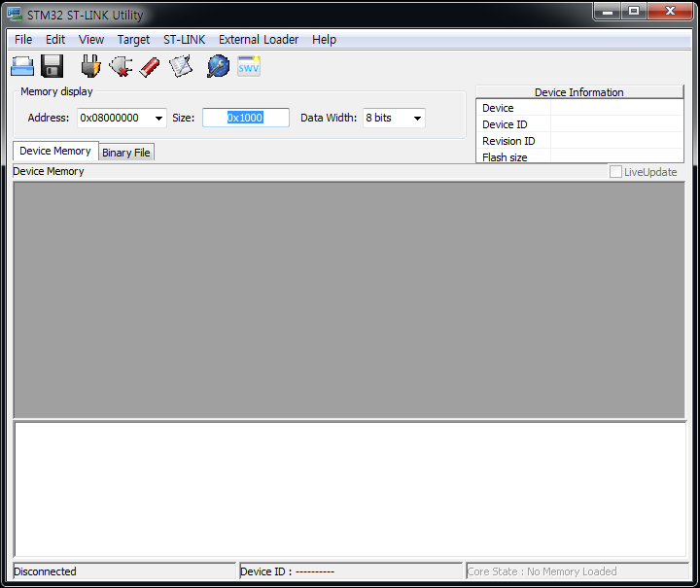The width and height of the screenshot is (700, 588).
Task: Click the Disconnect from target icon
Action: coord(121,66)
